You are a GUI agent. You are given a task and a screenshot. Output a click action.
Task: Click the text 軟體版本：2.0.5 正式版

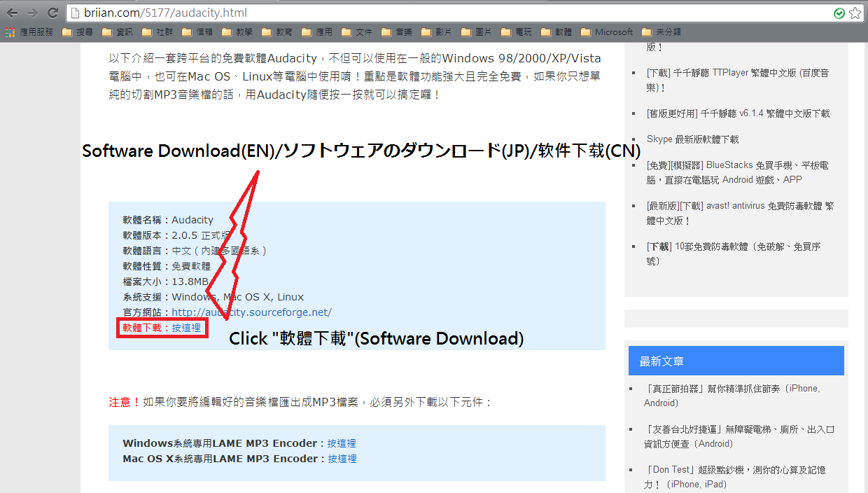click(176, 235)
